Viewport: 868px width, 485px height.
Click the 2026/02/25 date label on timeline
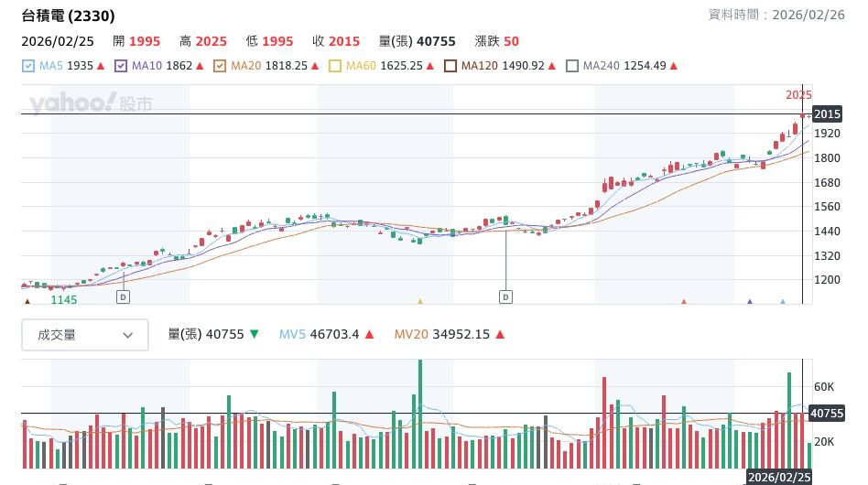[x=777, y=478]
